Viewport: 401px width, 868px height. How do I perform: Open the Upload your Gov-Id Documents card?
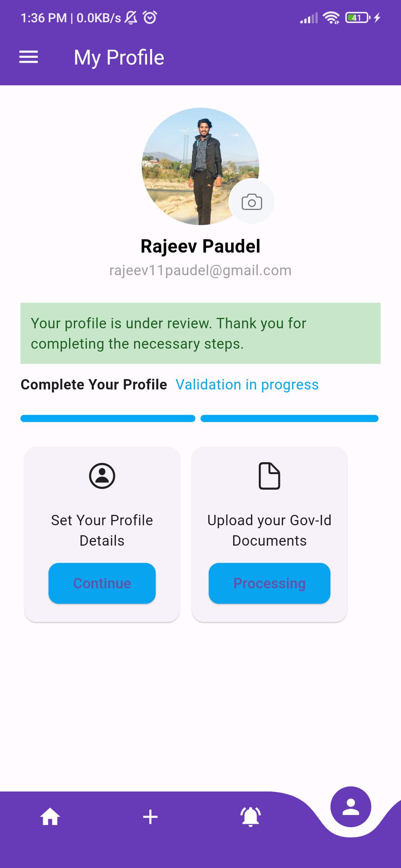pos(270,534)
